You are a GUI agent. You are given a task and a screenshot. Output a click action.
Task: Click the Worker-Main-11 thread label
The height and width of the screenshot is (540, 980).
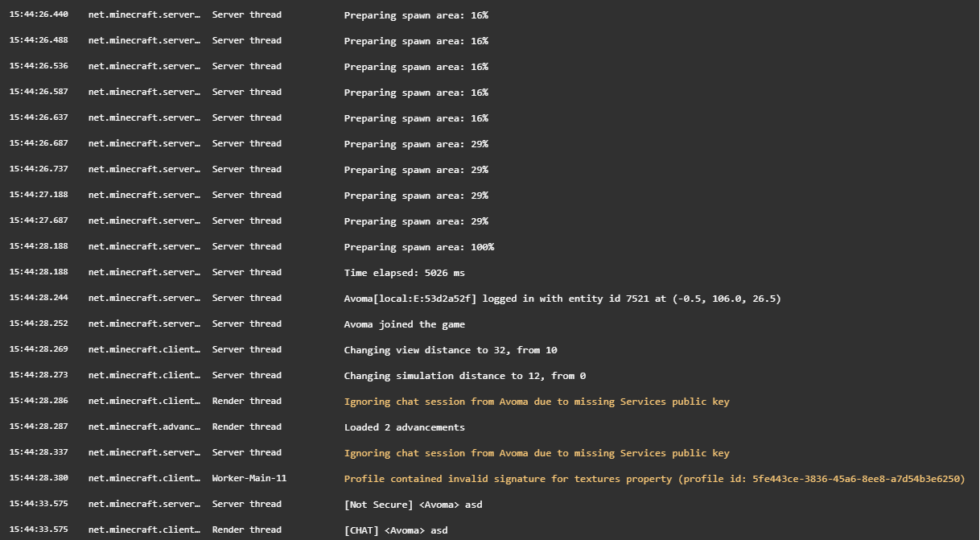coord(249,478)
